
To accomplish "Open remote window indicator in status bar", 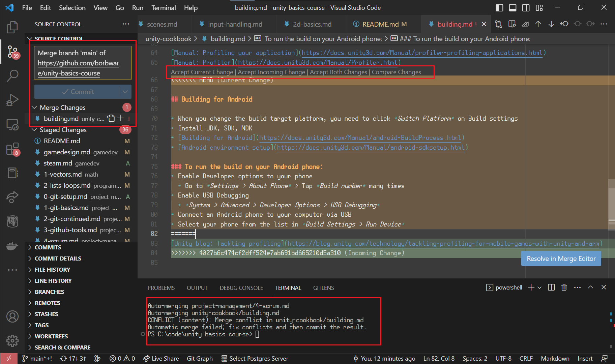I will click(x=9, y=359).
